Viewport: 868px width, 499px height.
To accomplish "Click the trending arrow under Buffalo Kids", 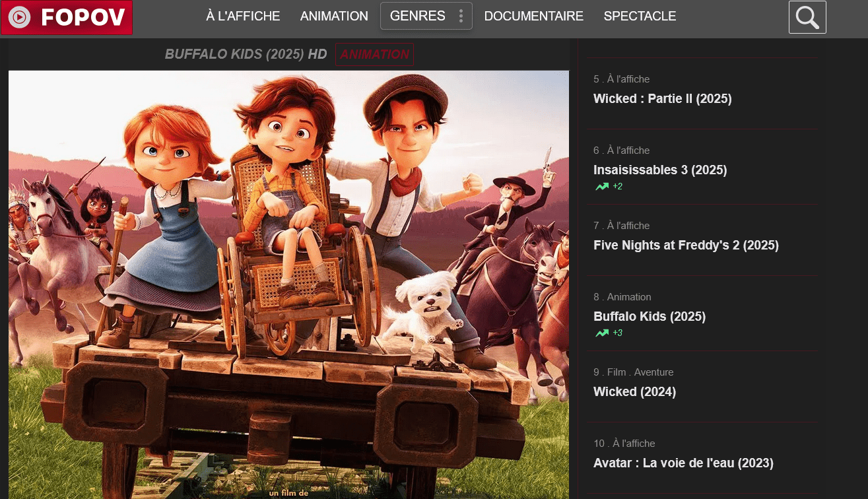I will 602,333.
